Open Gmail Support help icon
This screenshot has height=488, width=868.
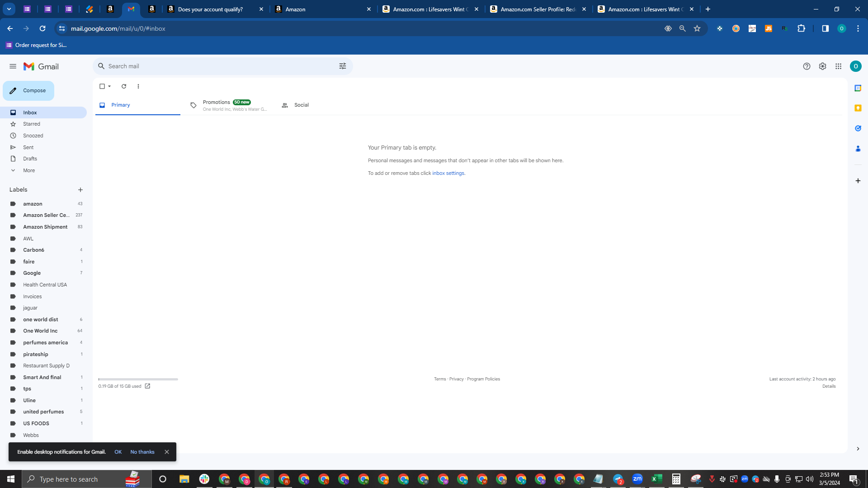[x=807, y=66]
